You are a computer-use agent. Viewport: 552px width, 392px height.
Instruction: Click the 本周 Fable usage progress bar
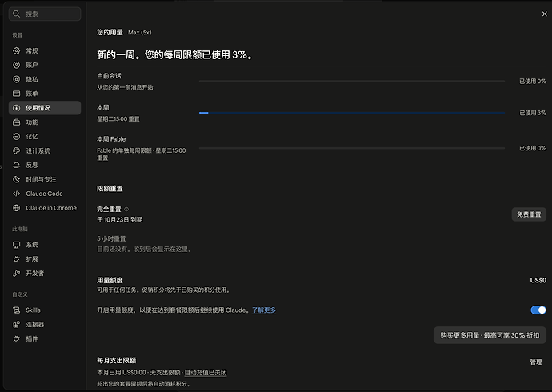[352, 148]
